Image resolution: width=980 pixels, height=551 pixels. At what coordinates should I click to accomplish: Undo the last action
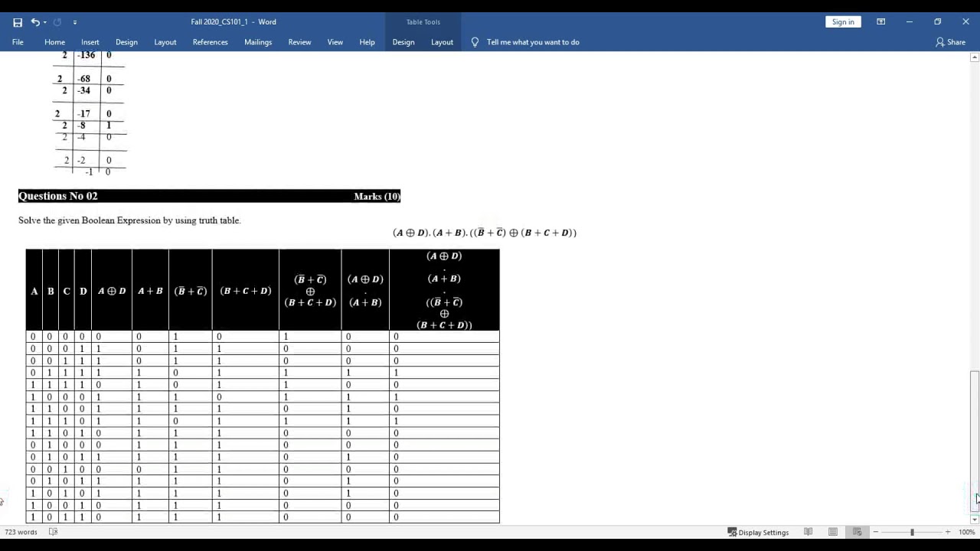34,22
